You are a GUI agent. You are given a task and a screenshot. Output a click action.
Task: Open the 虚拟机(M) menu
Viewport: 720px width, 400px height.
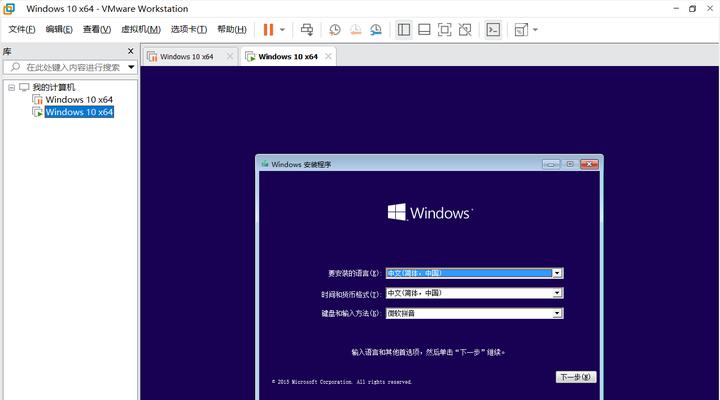[x=141, y=29]
